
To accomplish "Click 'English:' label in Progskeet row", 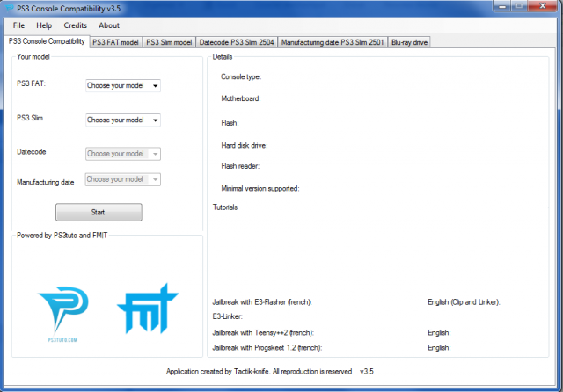I will coord(439,347).
